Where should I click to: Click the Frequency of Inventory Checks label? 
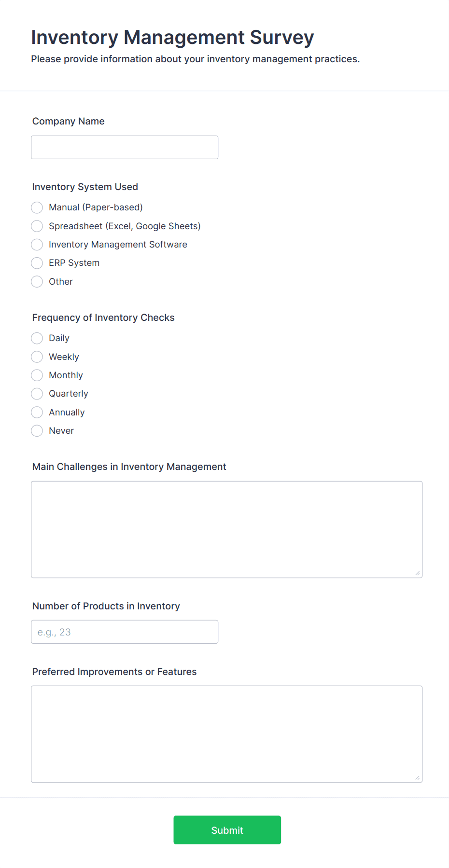pyautogui.click(x=103, y=317)
